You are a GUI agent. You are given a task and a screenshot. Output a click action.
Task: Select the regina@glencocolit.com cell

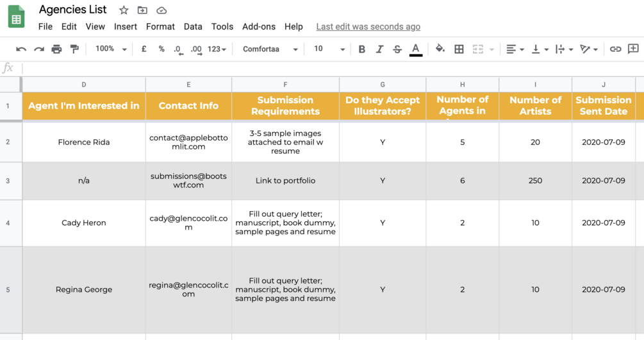click(x=188, y=290)
